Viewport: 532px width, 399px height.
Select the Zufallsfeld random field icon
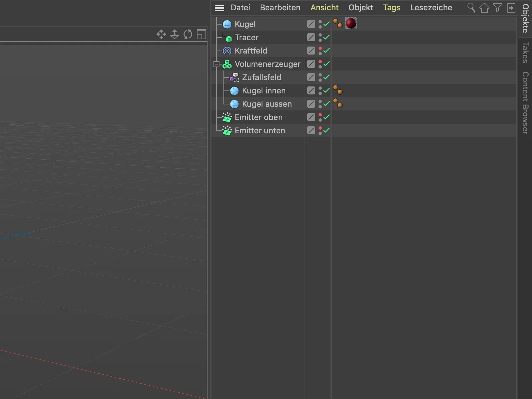coord(234,77)
